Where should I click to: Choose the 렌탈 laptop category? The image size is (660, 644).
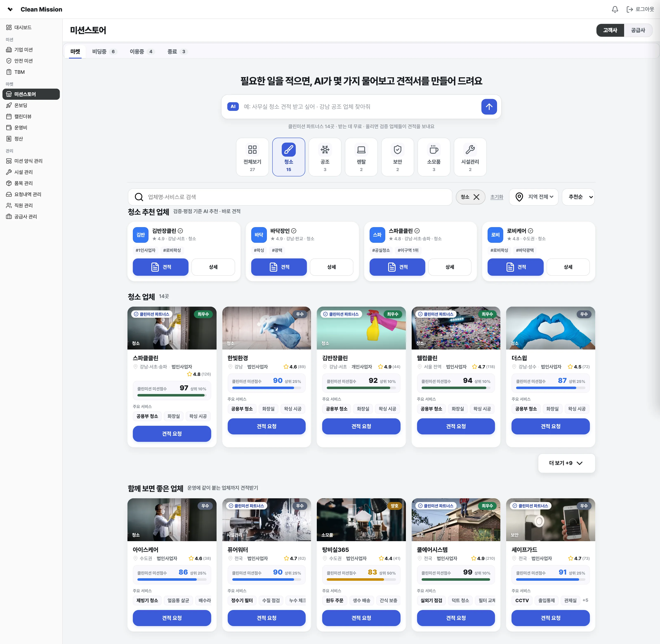pyautogui.click(x=361, y=157)
